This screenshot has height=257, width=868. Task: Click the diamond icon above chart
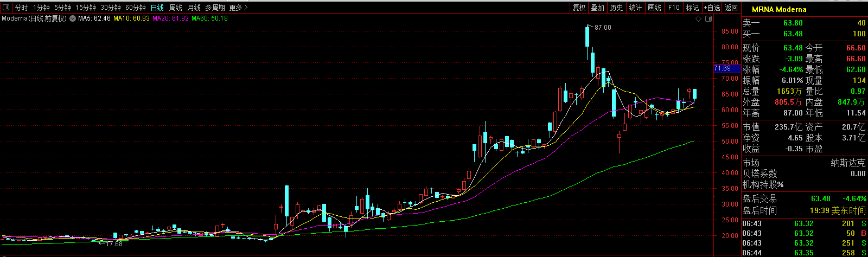point(699,18)
